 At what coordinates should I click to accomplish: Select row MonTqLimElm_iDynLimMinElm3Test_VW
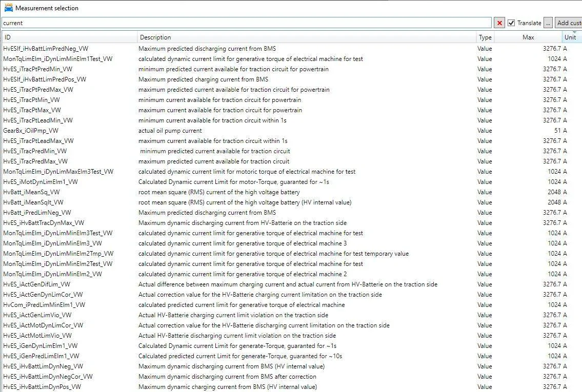coord(291,233)
